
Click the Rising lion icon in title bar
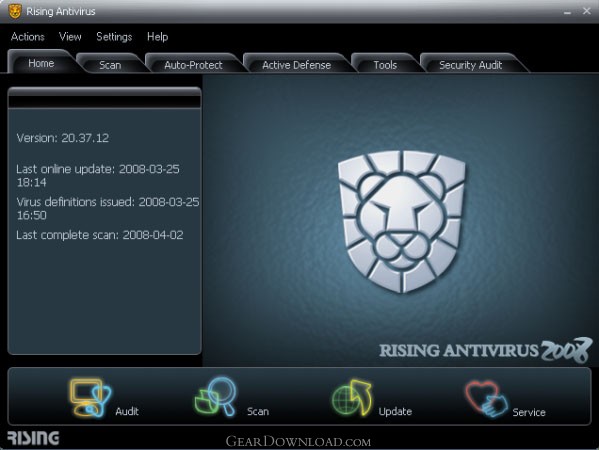click(15, 11)
